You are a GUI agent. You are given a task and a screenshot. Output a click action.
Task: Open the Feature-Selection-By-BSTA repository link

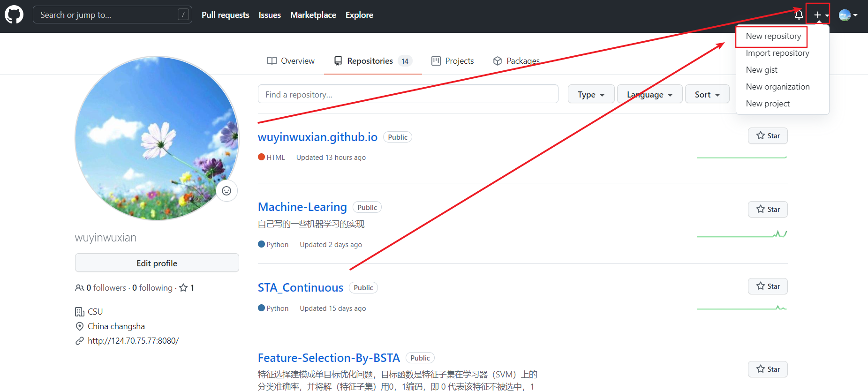[329, 358]
